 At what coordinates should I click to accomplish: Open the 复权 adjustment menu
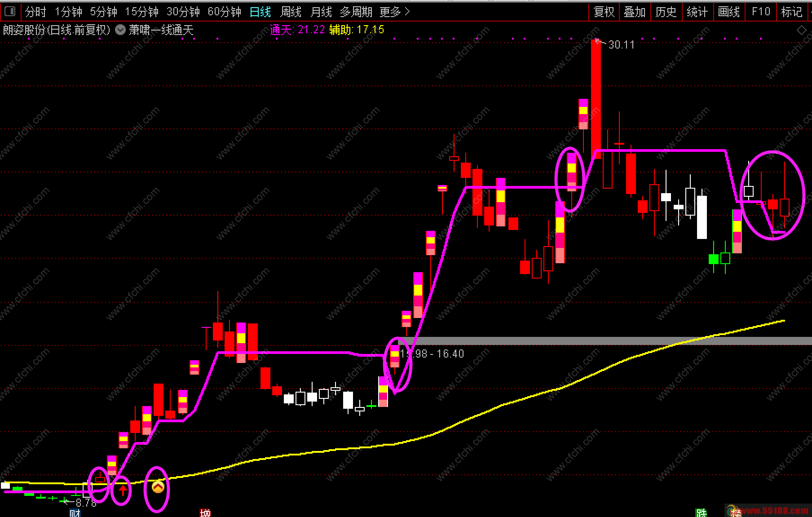604,12
